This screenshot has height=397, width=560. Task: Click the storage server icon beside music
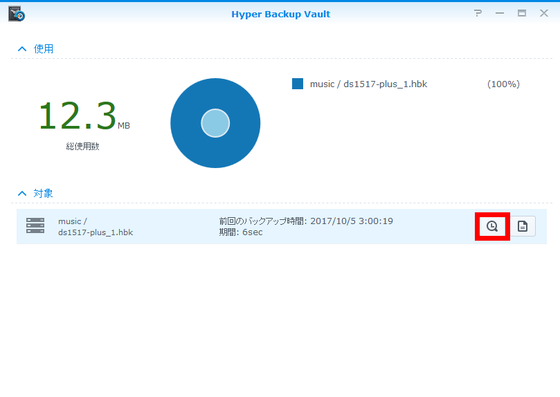(x=35, y=226)
